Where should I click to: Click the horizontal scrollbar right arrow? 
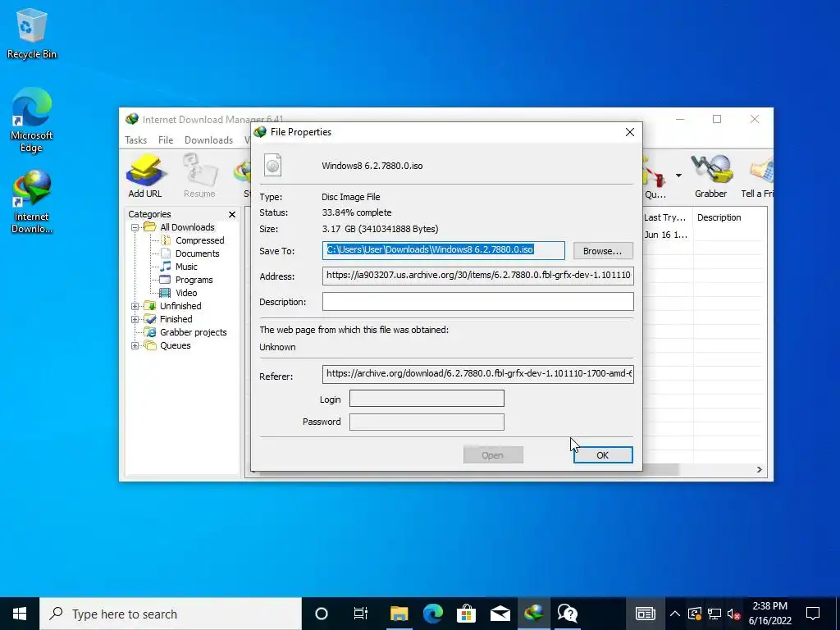click(x=759, y=470)
